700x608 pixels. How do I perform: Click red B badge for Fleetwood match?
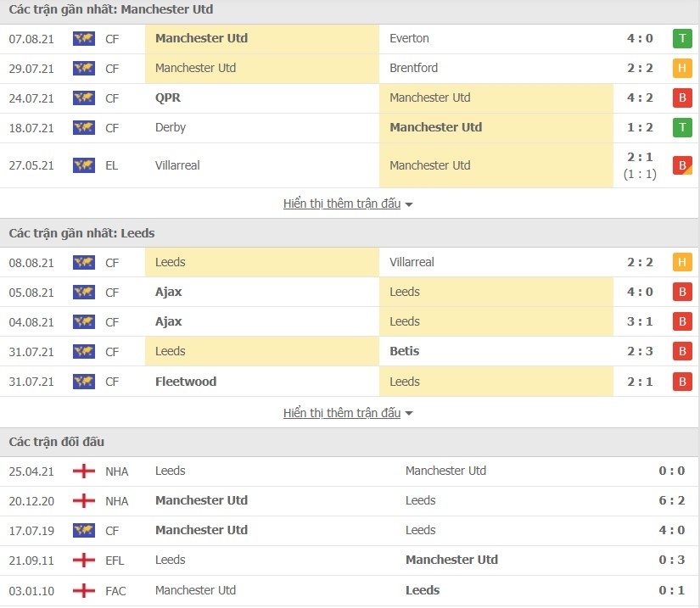(682, 382)
